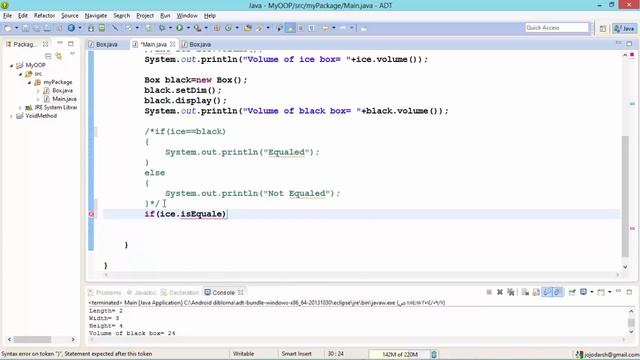Open the Android Virtual Device Manager icon

[102, 28]
